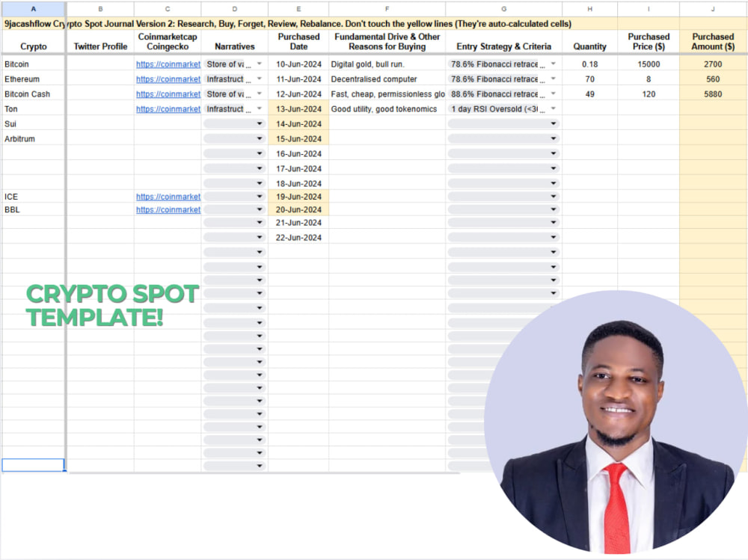Open Narratives dropdown in Bitcoin row
This screenshot has width=748, height=560.
[x=260, y=64]
